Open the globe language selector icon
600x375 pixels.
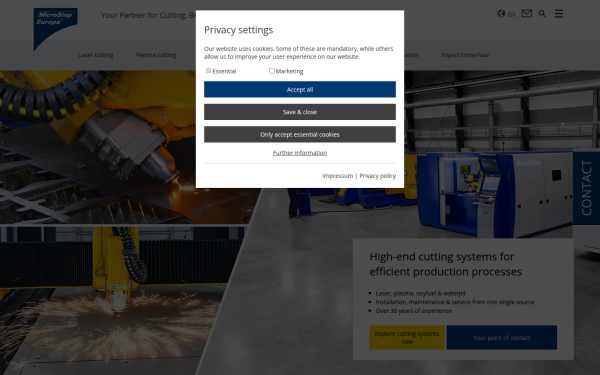(501, 14)
